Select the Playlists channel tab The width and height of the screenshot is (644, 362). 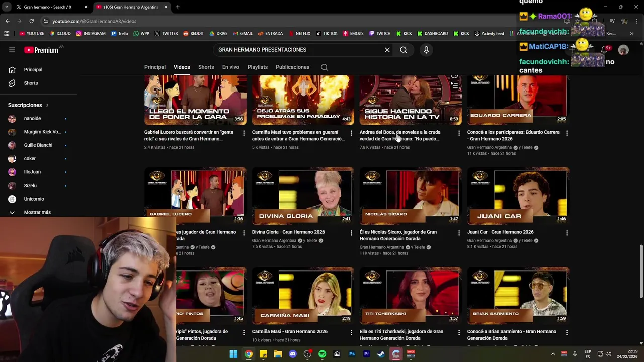pyautogui.click(x=257, y=67)
